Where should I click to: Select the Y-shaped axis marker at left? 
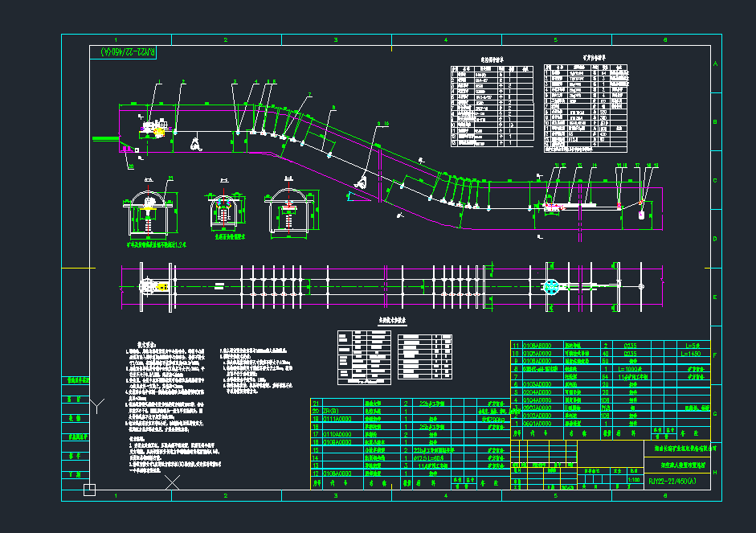click(97, 405)
